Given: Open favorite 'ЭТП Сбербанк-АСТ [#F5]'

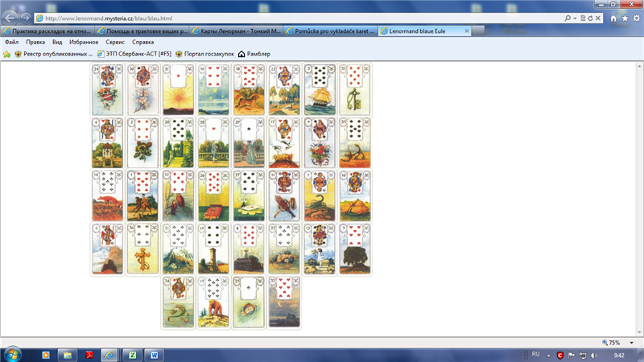Looking at the screenshot, I should (x=134, y=54).
